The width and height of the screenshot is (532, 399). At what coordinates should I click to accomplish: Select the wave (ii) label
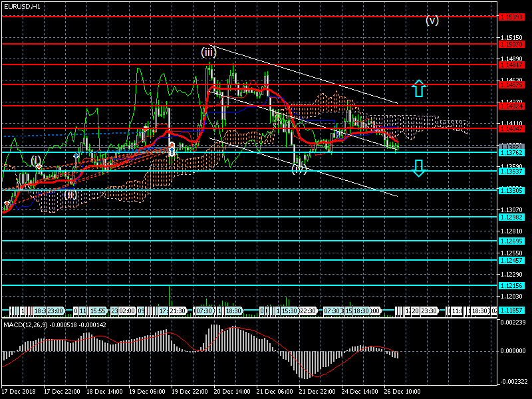point(70,194)
